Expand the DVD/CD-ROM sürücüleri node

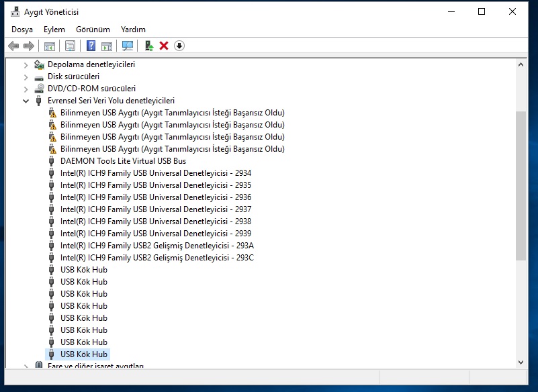pyautogui.click(x=26, y=89)
